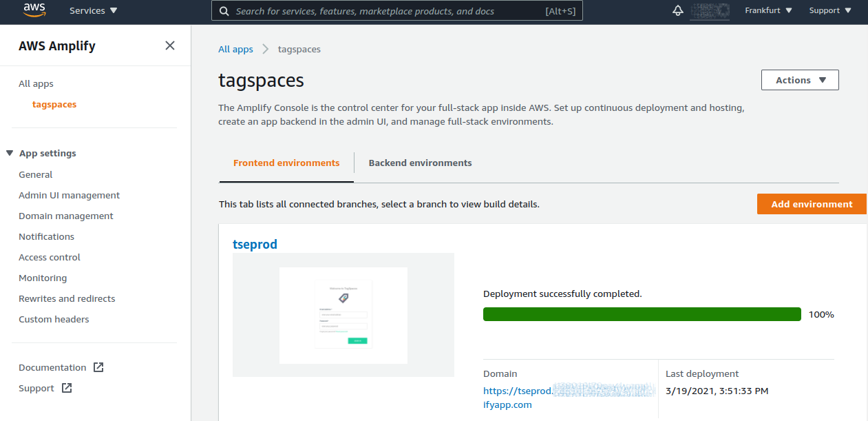Viewport: 868px width, 421px height.
Task: Open the Actions dropdown button
Action: coord(800,80)
